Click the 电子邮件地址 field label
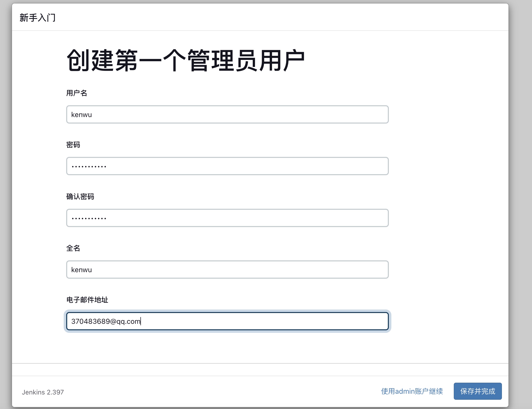This screenshot has width=532, height=409. pos(87,300)
